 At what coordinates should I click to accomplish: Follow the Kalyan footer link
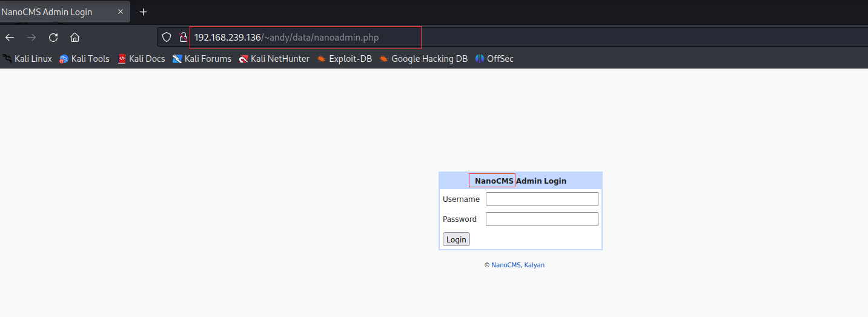pos(534,265)
